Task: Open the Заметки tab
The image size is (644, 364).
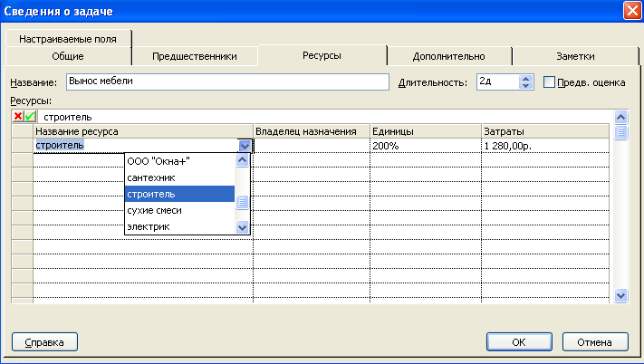Action: (575, 56)
